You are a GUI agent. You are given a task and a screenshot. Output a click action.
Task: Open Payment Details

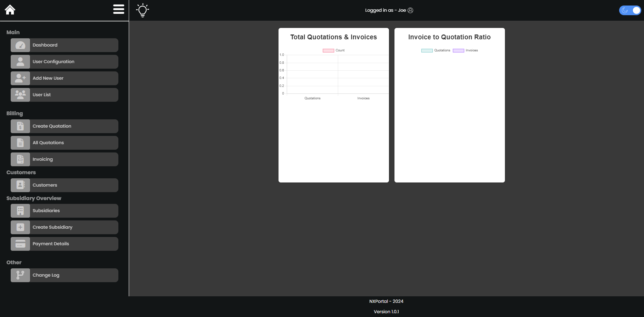(64, 244)
